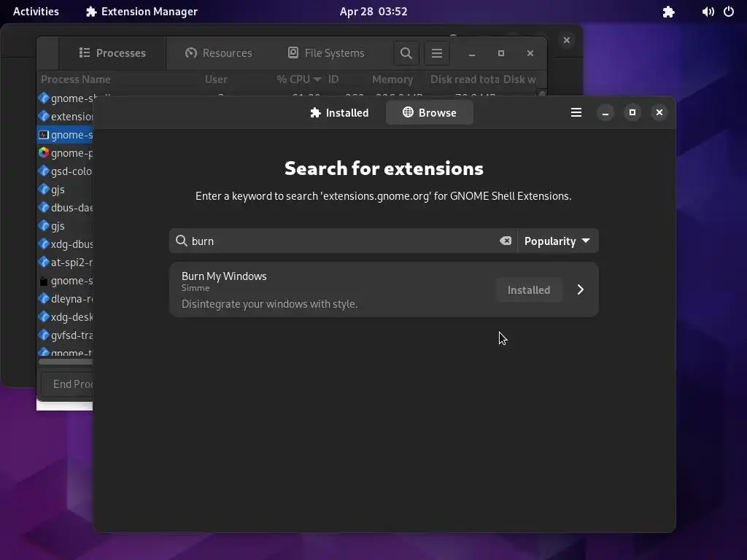Click the power icon in top bar

point(729,12)
